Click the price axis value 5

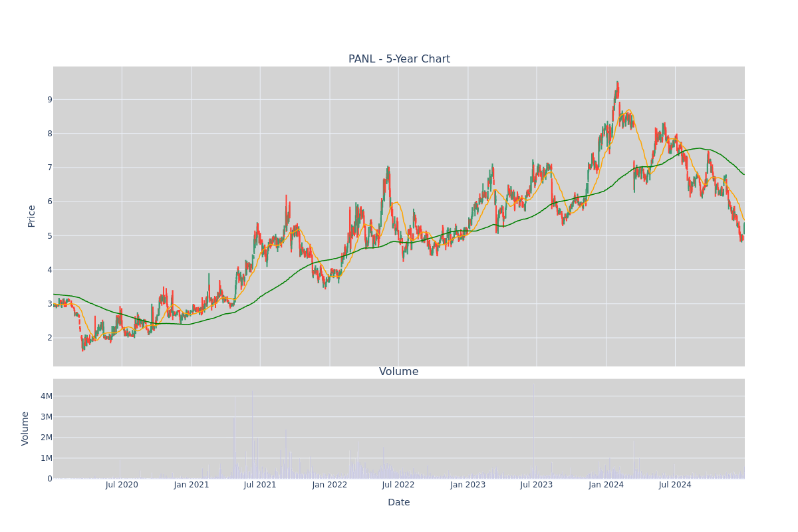49,235
